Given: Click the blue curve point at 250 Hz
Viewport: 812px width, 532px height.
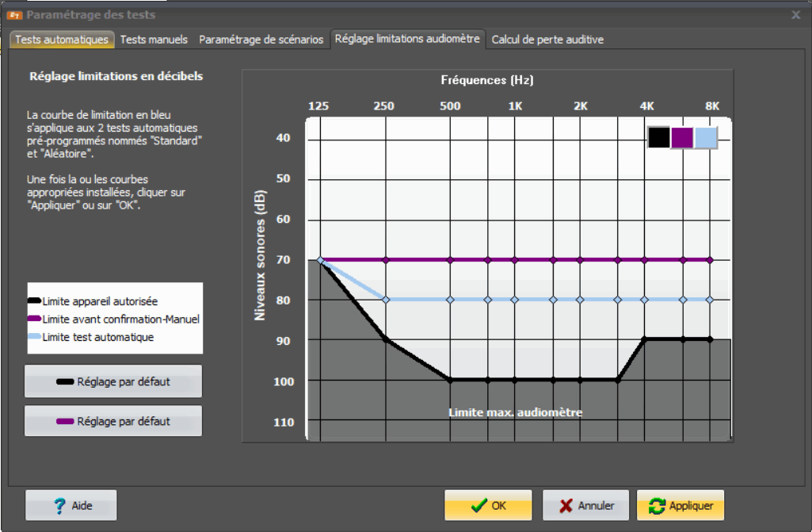Looking at the screenshot, I should pos(386,300).
